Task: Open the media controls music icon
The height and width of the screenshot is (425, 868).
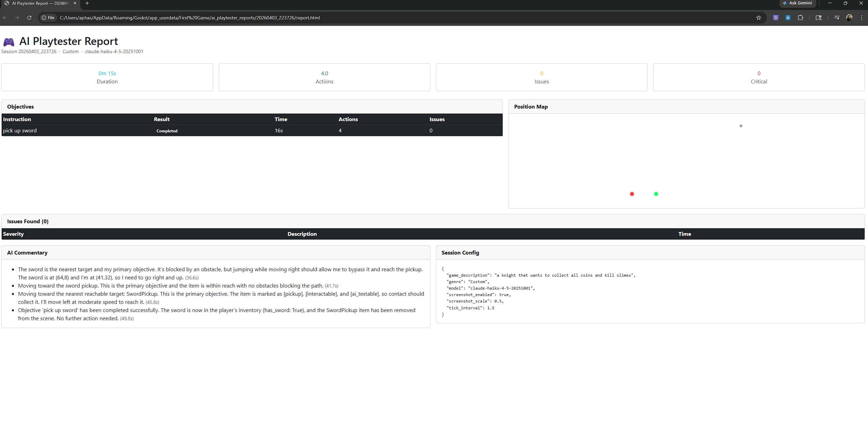Action: pyautogui.click(x=837, y=18)
